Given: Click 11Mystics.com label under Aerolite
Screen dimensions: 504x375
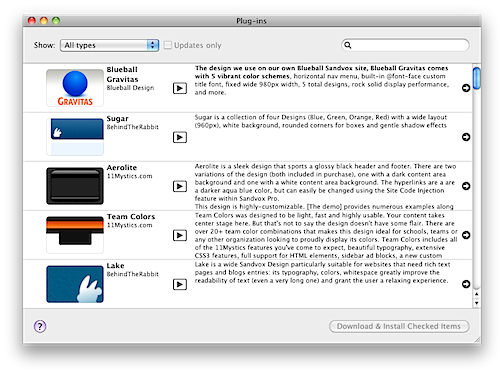Looking at the screenshot, I should pos(129,176).
